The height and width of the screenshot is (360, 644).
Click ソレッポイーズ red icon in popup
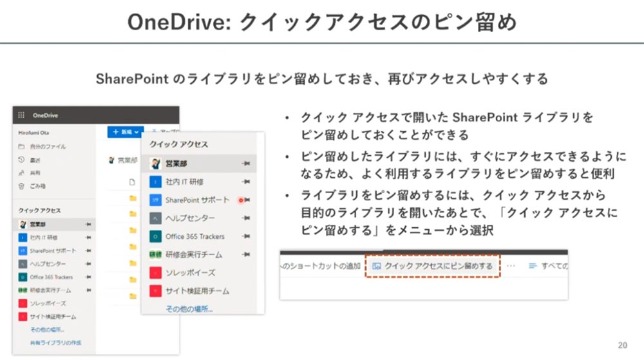tap(155, 272)
